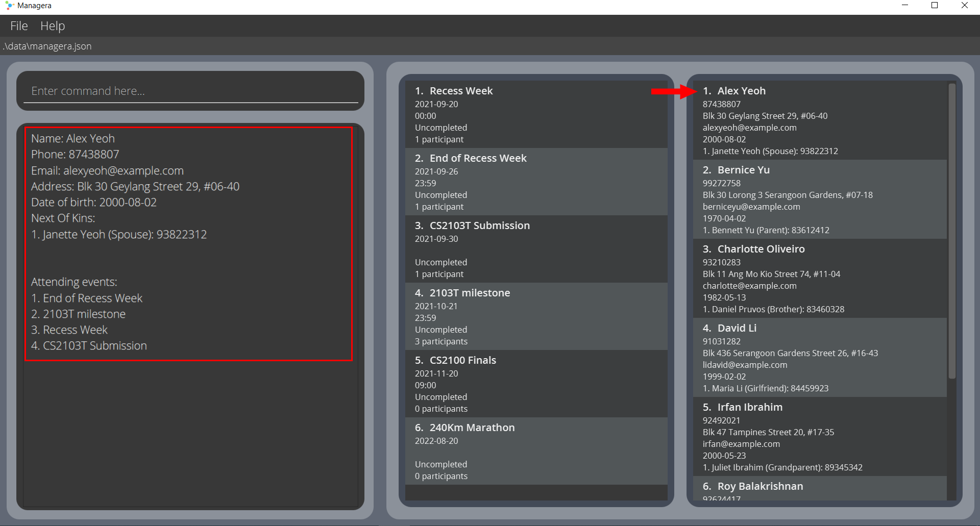
Task: Click 'Attending events:' heading
Action: point(74,282)
